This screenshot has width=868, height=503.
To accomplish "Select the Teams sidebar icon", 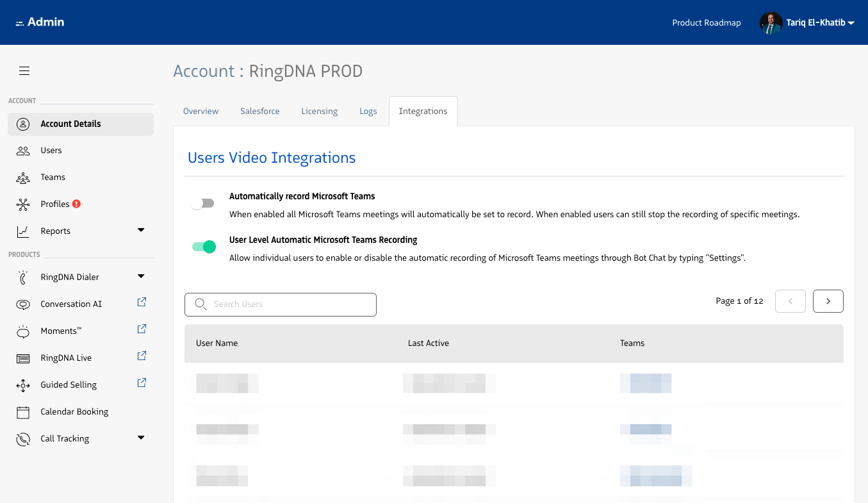I will coord(23,177).
